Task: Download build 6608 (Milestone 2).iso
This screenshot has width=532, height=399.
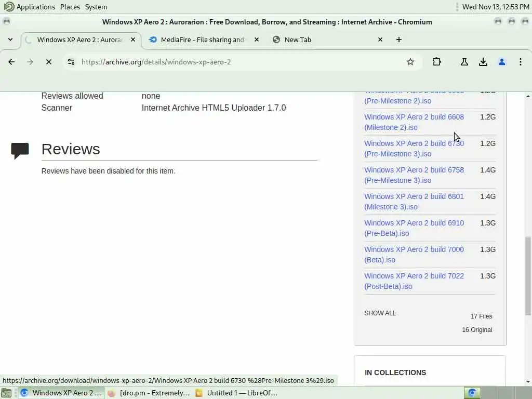Action: [x=414, y=122]
